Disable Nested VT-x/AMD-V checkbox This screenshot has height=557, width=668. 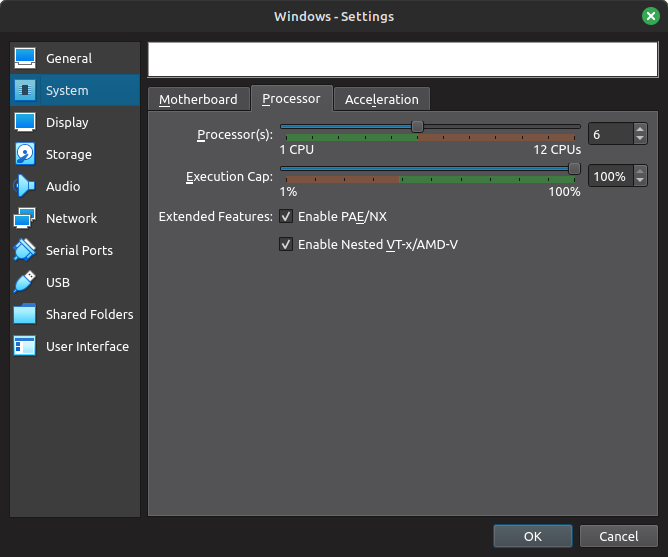(x=286, y=245)
